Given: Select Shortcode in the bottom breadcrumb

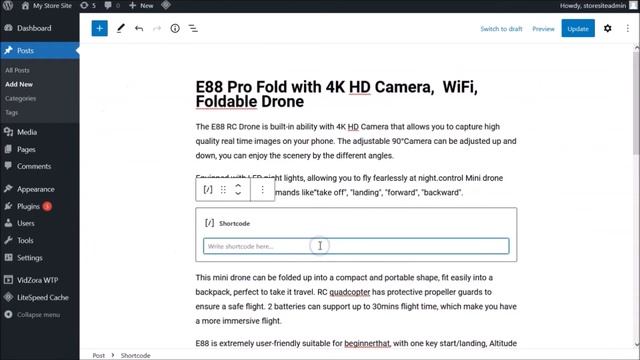Looking at the screenshot, I should pyautogui.click(x=136, y=356).
